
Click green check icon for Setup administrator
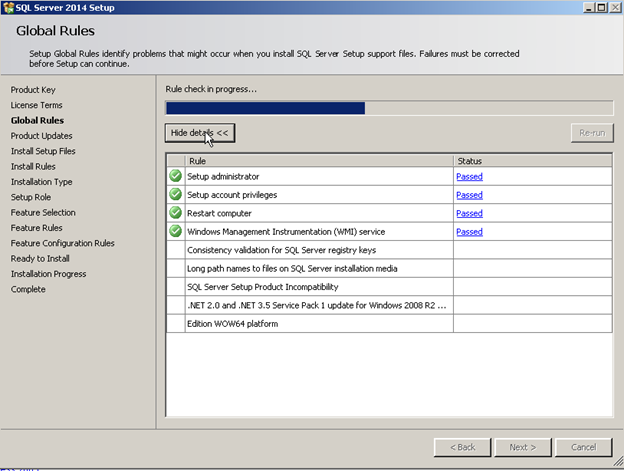(175, 176)
